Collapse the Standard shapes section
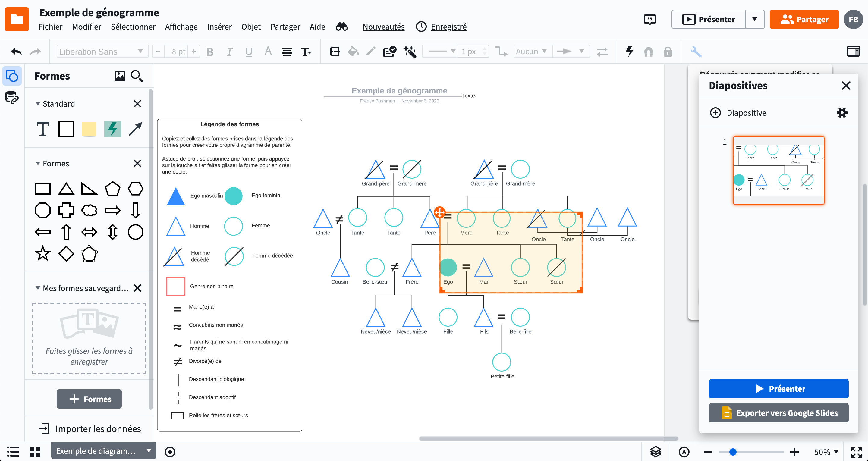 38,104
